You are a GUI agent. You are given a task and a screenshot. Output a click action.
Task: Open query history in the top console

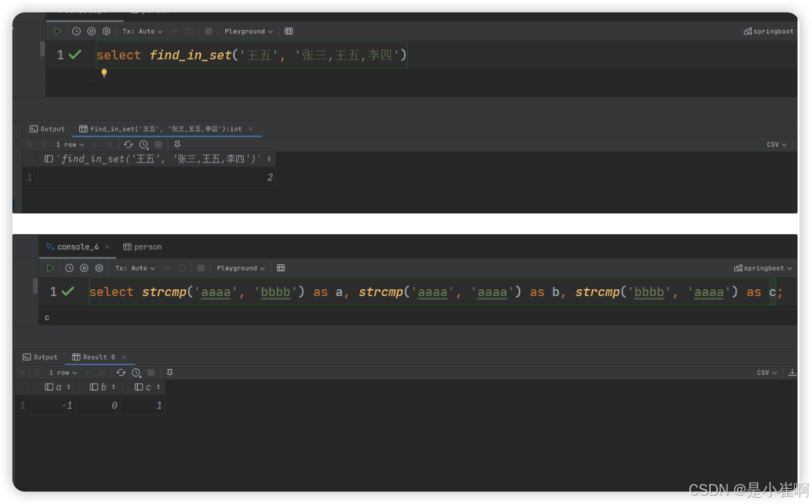[x=76, y=31]
